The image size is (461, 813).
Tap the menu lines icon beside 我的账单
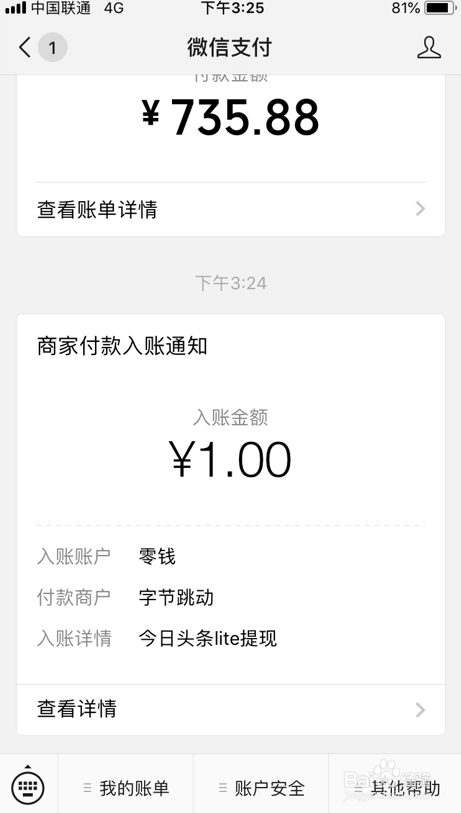88,789
